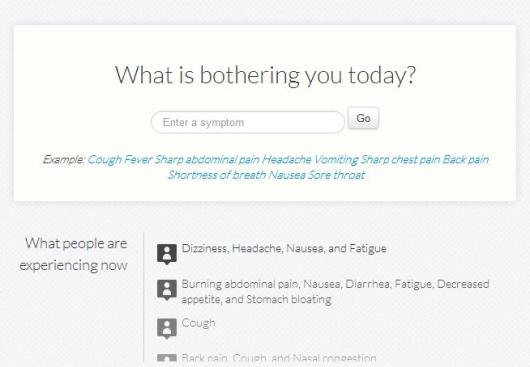
Task: Click the user icon beside Burning abdominal pain entry
Action: coord(167,290)
